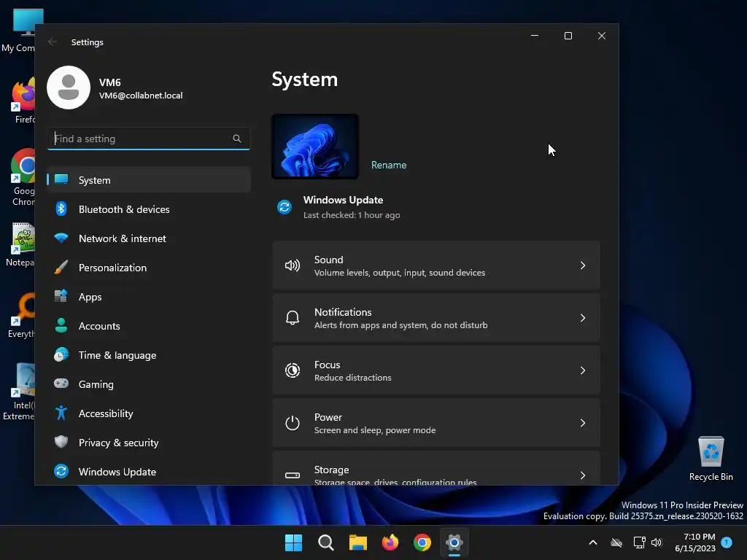Click the Notifications bell icon
This screenshot has height=560, width=747.
(x=292, y=318)
